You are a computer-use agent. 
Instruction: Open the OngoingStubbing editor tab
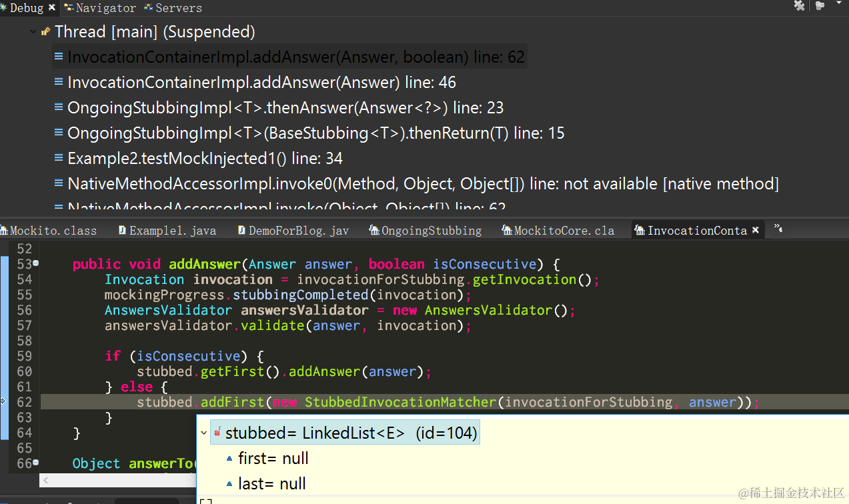click(x=426, y=231)
